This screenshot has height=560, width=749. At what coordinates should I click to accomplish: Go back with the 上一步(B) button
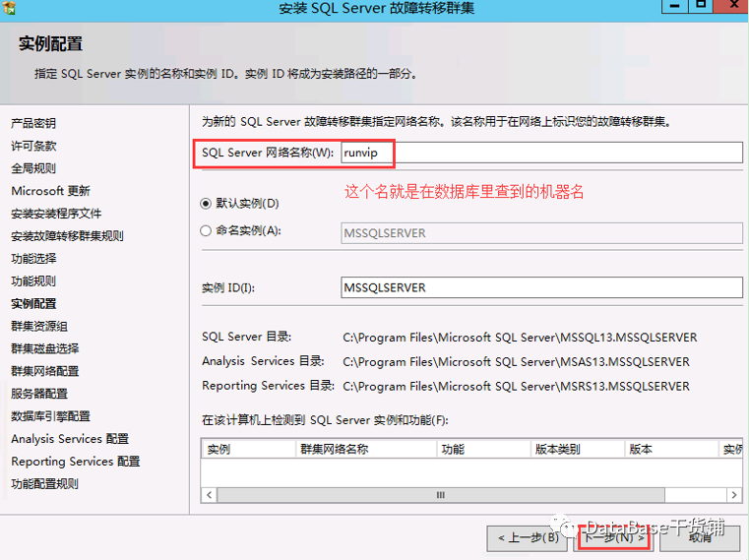coord(528,538)
